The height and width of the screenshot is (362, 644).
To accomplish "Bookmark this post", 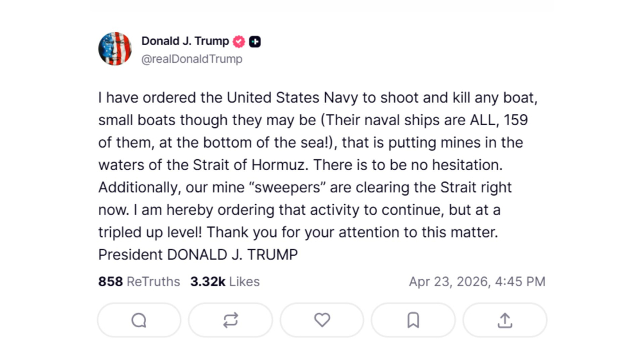I will 413,321.
